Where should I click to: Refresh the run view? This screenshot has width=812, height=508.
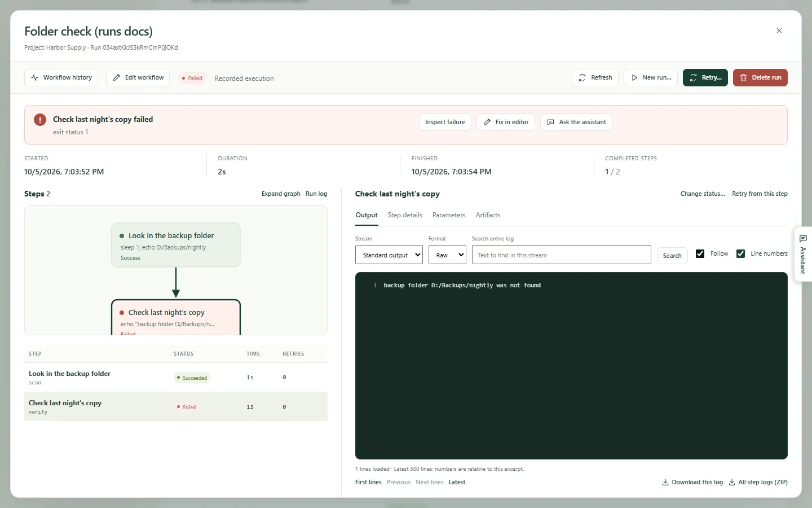click(x=595, y=78)
